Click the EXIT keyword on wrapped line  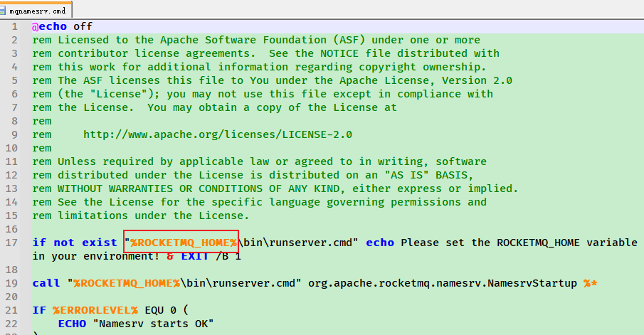pos(195,256)
